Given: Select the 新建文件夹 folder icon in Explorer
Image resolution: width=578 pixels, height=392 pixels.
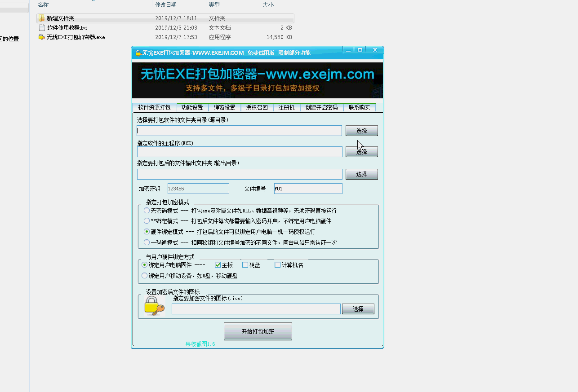Looking at the screenshot, I should [41, 18].
